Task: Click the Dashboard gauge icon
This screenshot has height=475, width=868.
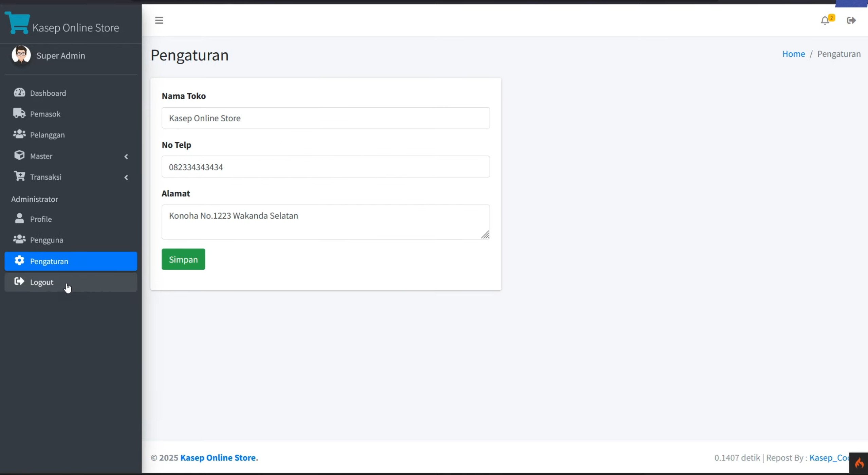Action: 19,93
